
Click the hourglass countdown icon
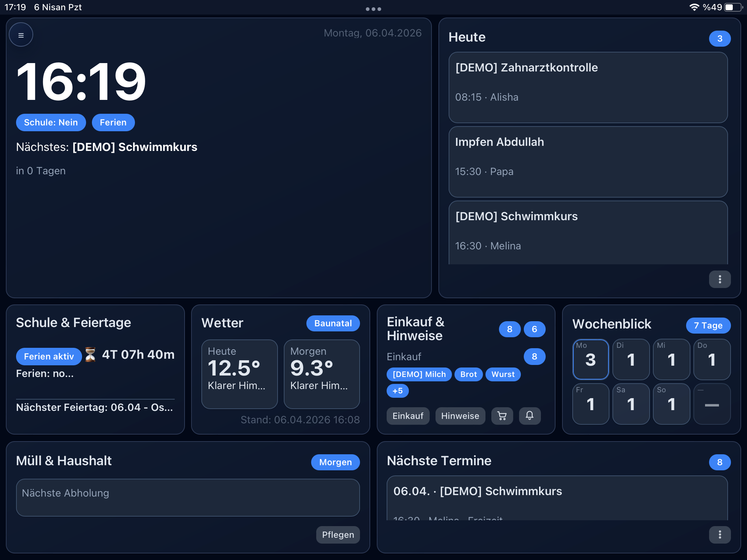(x=90, y=354)
